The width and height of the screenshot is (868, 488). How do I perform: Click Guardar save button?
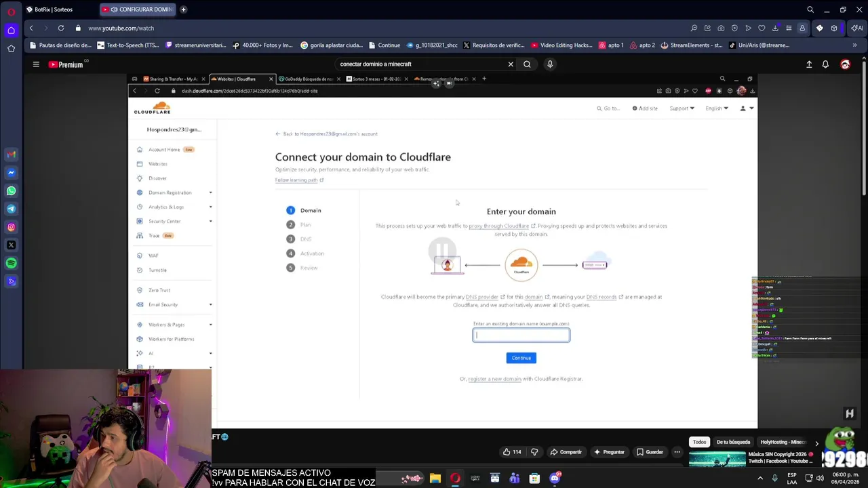[649, 452]
